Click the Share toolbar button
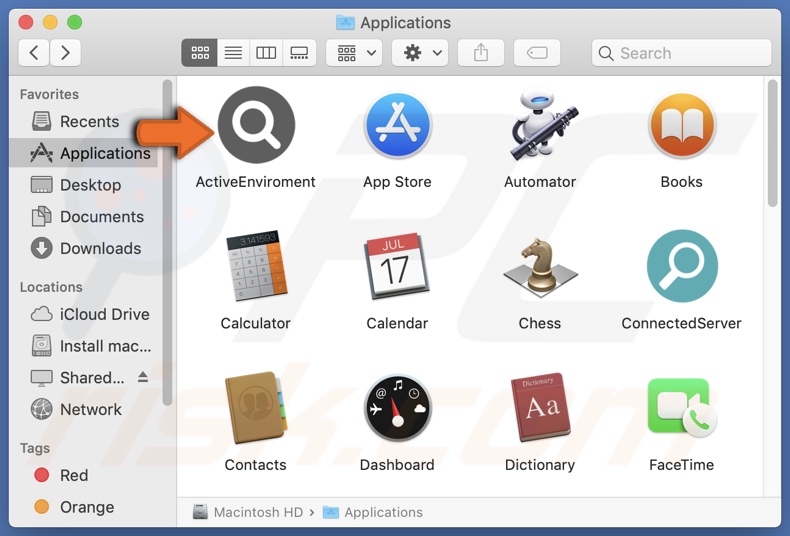 (481, 52)
